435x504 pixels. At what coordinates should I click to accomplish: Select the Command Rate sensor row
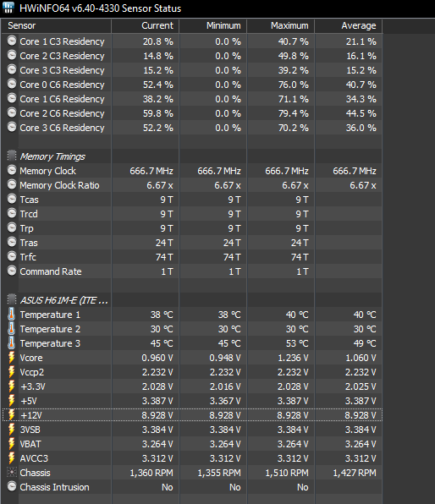(x=192, y=271)
